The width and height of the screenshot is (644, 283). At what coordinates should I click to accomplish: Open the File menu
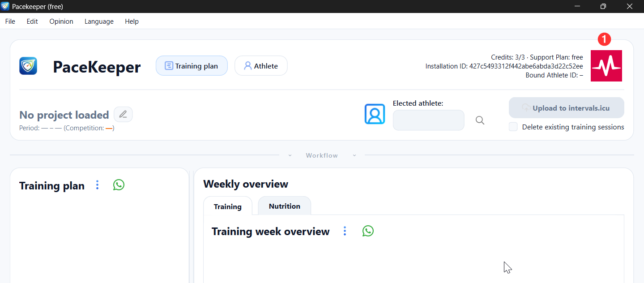(x=10, y=21)
